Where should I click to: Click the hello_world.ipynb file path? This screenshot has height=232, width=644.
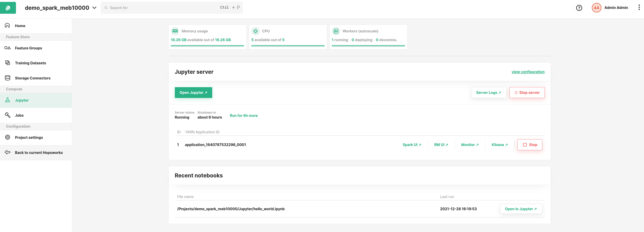pyautogui.click(x=231, y=209)
